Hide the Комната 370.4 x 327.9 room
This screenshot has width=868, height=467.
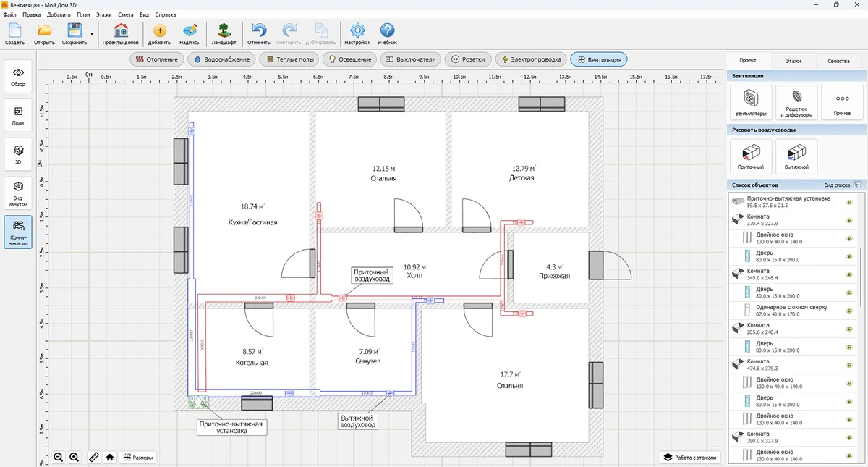849,220
